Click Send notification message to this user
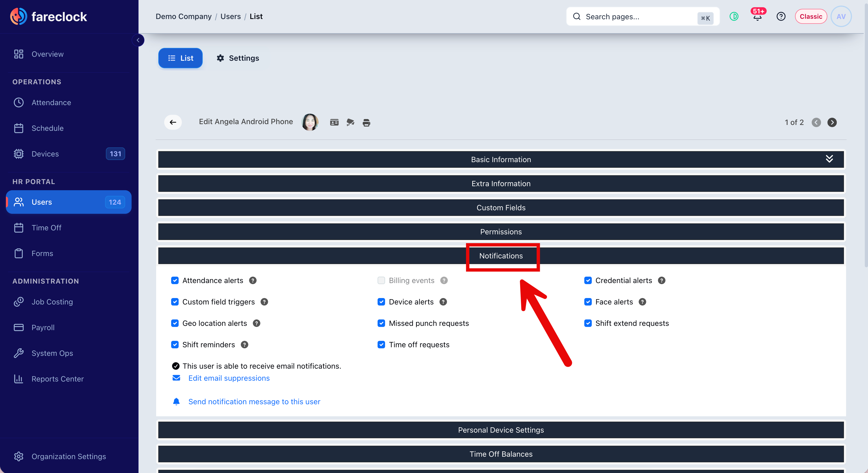 point(254,402)
